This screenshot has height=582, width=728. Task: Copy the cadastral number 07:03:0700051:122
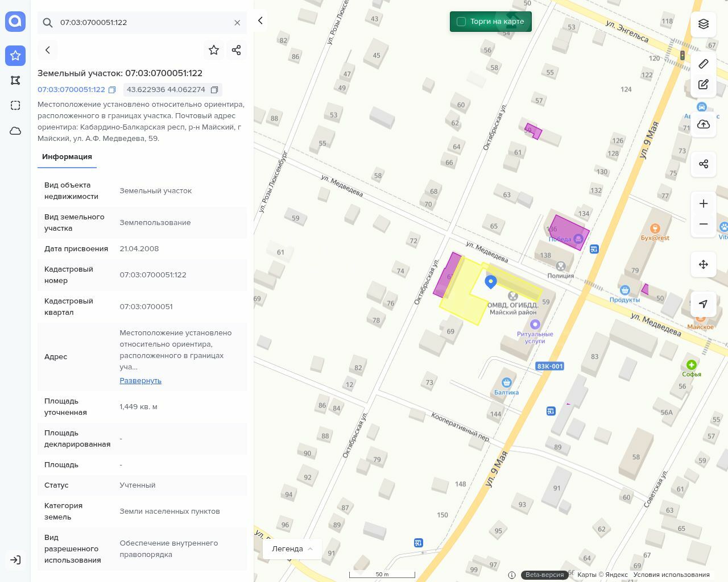pyautogui.click(x=112, y=90)
